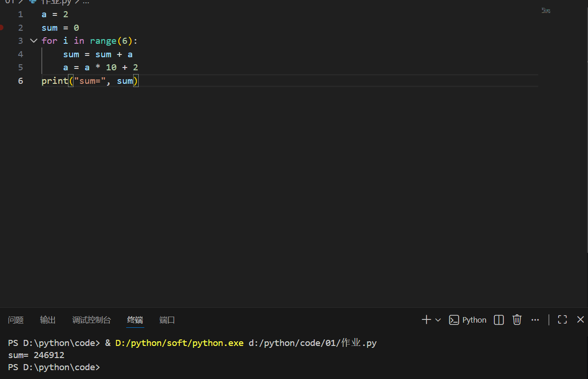Split the terminal pane
Image resolution: width=588 pixels, height=379 pixels.
(x=498, y=320)
